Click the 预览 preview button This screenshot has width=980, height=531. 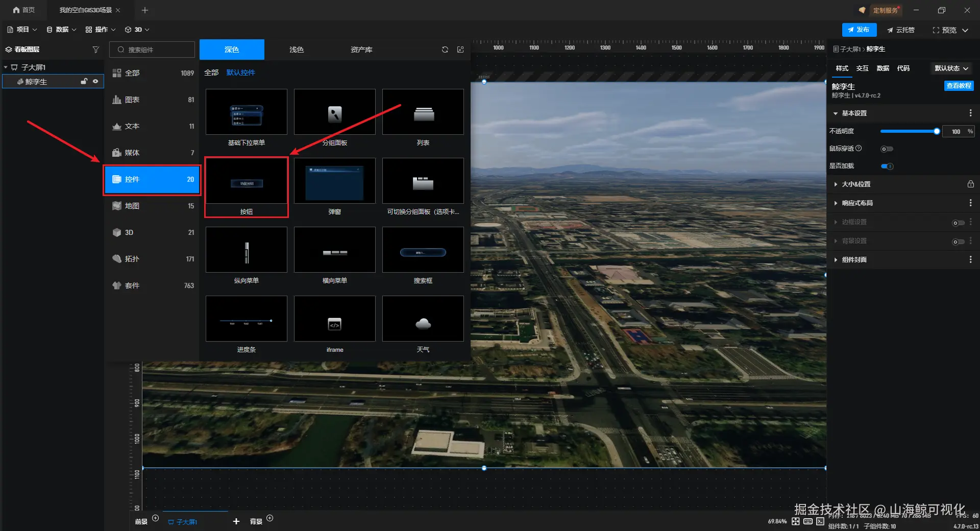point(945,30)
